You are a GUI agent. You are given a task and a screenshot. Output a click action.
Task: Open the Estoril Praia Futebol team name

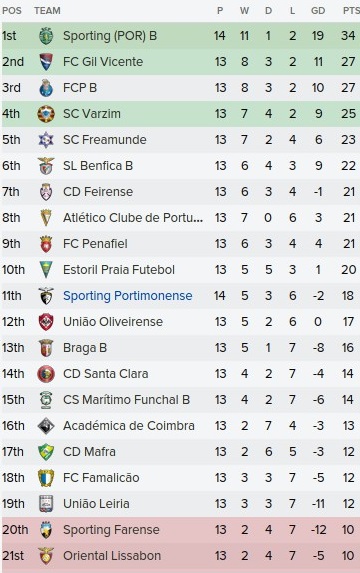click(x=119, y=270)
